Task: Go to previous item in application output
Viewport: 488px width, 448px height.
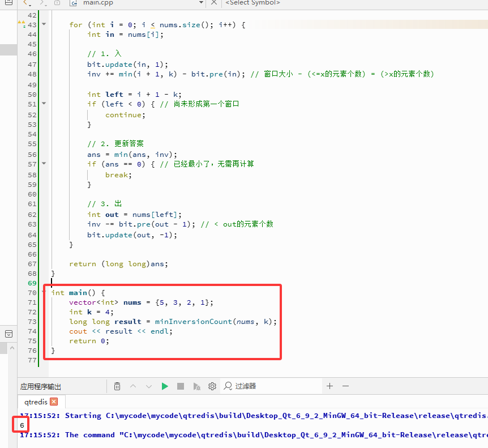Action: point(133,386)
